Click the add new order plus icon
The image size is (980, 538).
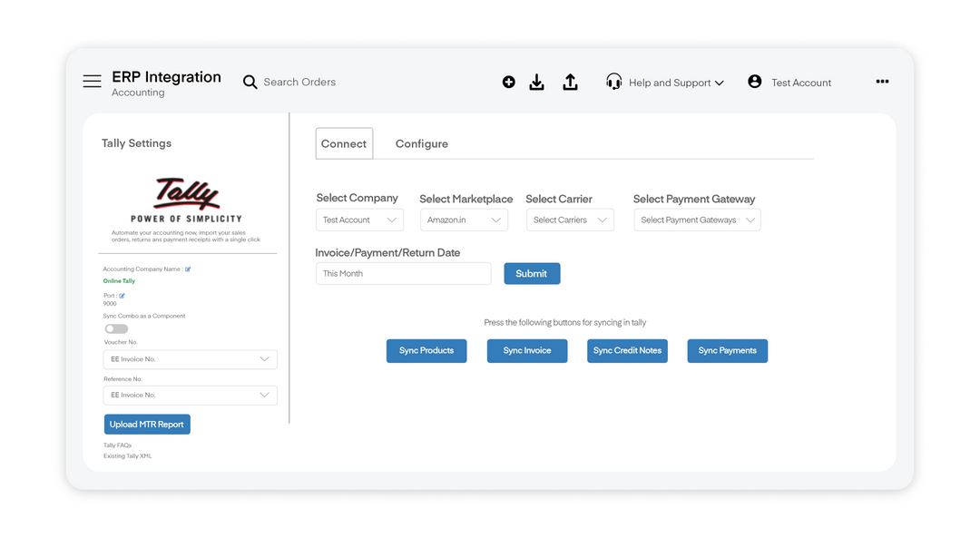pos(509,82)
